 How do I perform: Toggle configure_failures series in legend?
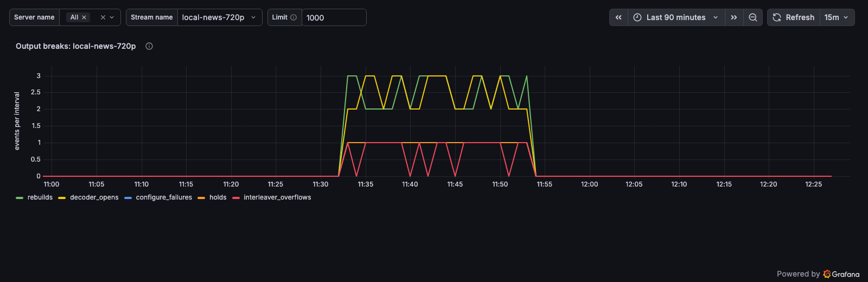tap(164, 197)
